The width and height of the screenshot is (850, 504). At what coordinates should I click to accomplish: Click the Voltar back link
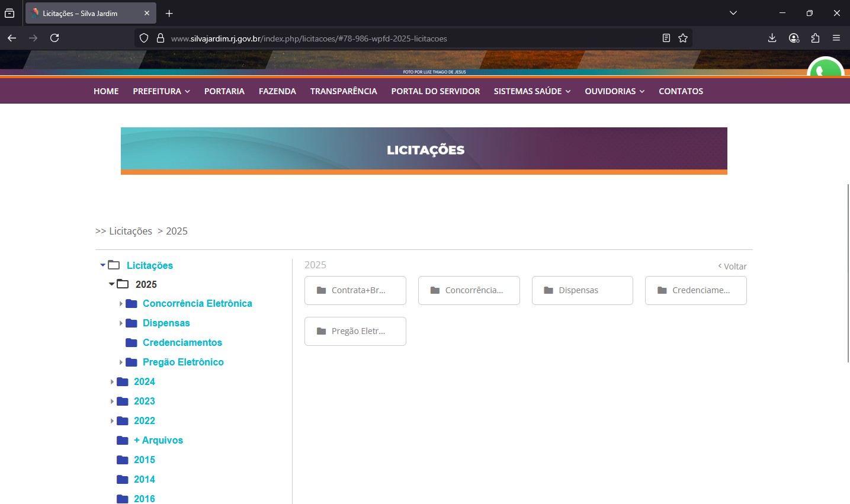coord(733,267)
